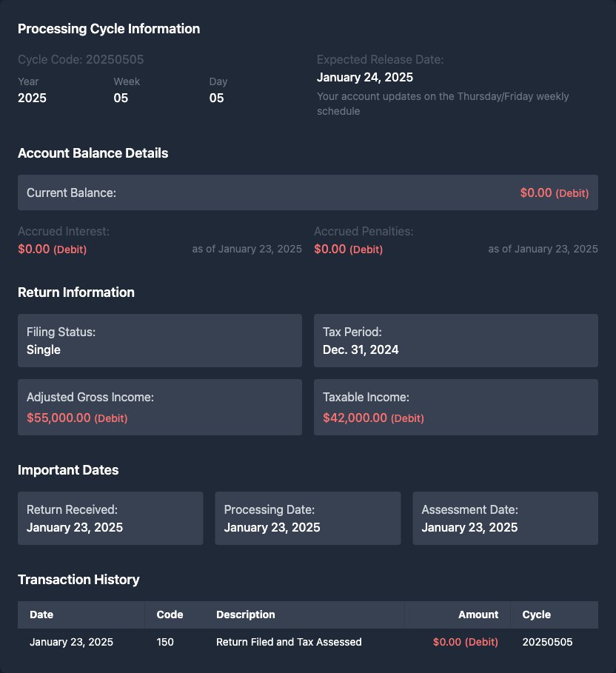Click the Return Information heading
This screenshot has width=616, height=673.
click(x=76, y=292)
